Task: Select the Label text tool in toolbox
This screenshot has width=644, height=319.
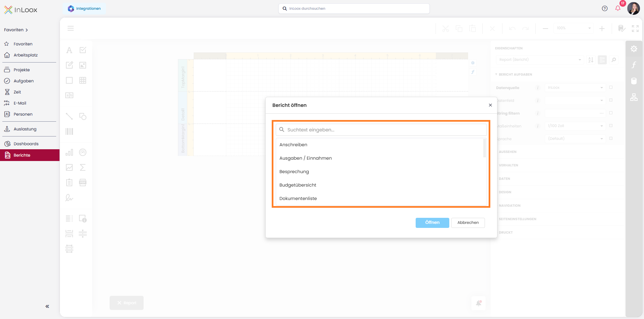Action: click(x=69, y=50)
